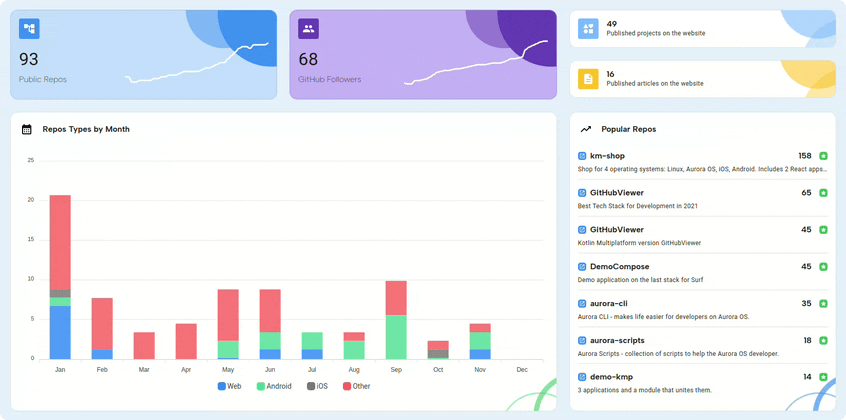Click the blue Web segment of January bar
This screenshot has width=846, height=420.
pos(60,333)
